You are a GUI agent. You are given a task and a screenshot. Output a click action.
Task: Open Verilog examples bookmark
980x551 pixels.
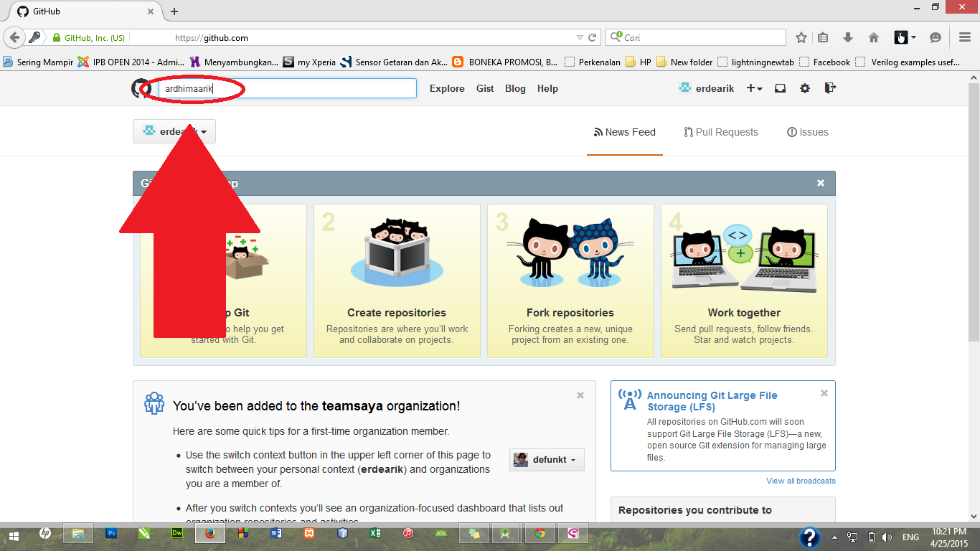pos(908,62)
